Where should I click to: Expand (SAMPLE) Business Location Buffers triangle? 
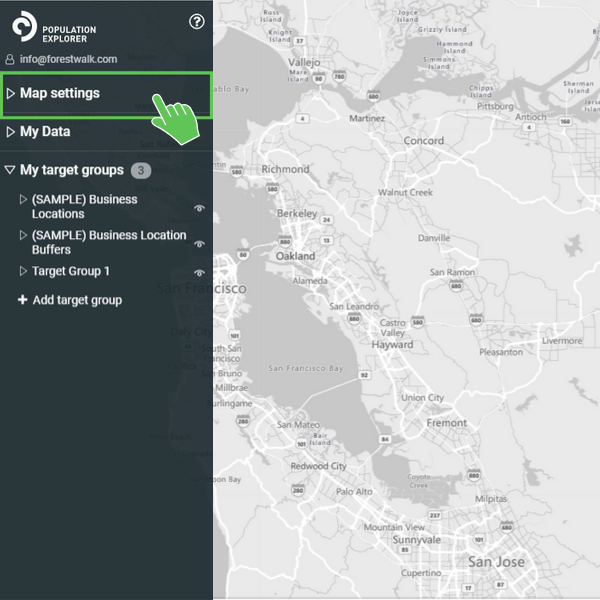point(23,235)
